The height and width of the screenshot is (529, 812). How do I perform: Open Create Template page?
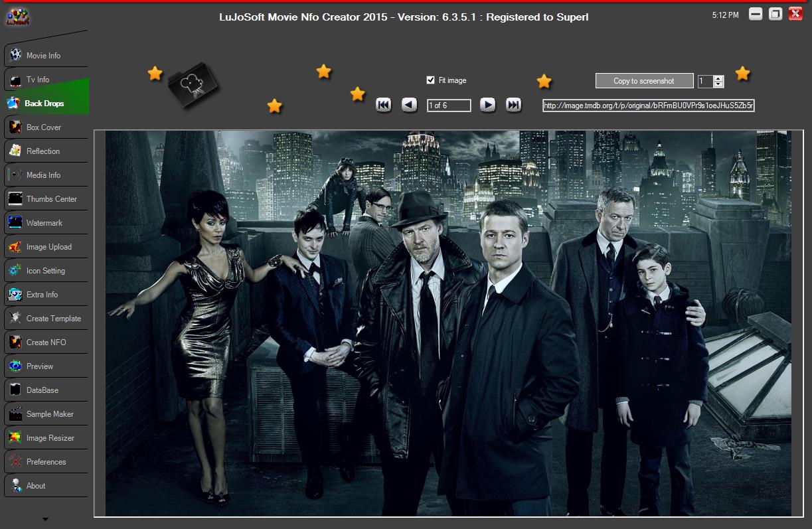click(x=46, y=318)
